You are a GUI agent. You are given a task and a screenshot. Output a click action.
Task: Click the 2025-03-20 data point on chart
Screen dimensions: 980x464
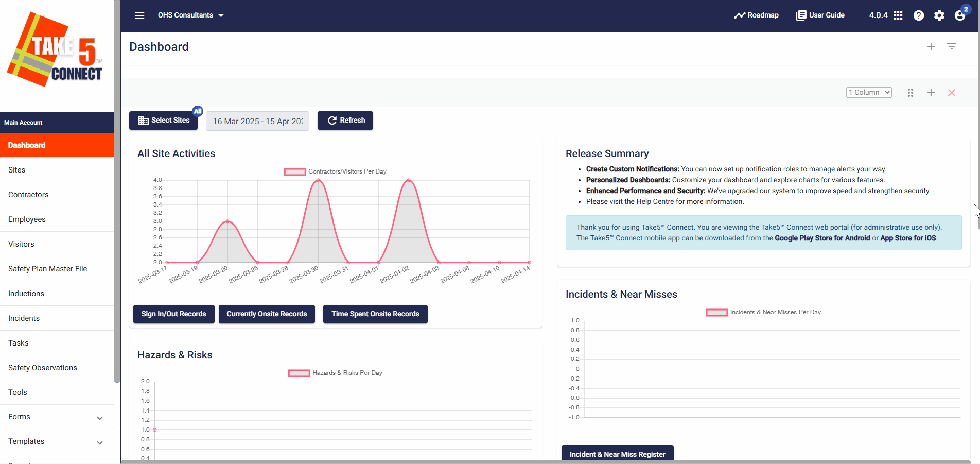point(227,221)
